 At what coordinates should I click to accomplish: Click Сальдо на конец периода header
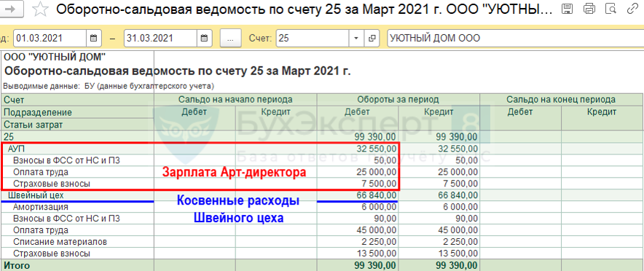coord(561,99)
